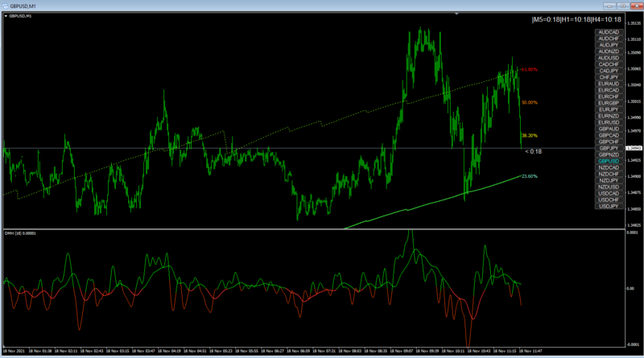
Task: Click the 18 Nov 11:47 time label
Action: click(530, 351)
